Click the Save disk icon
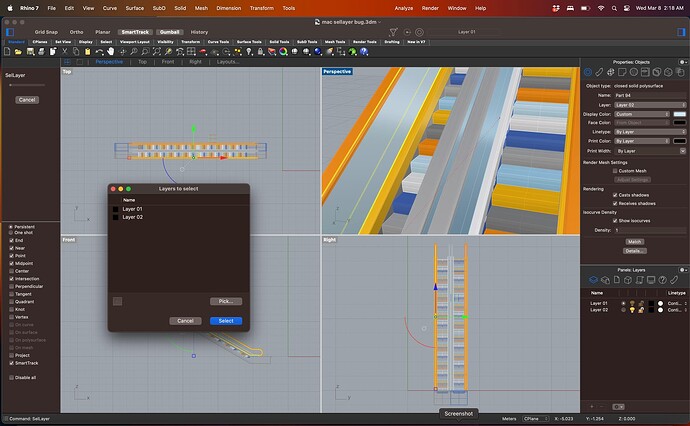Image resolution: width=690 pixels, height=426 pixels. (x=30, y=51)
